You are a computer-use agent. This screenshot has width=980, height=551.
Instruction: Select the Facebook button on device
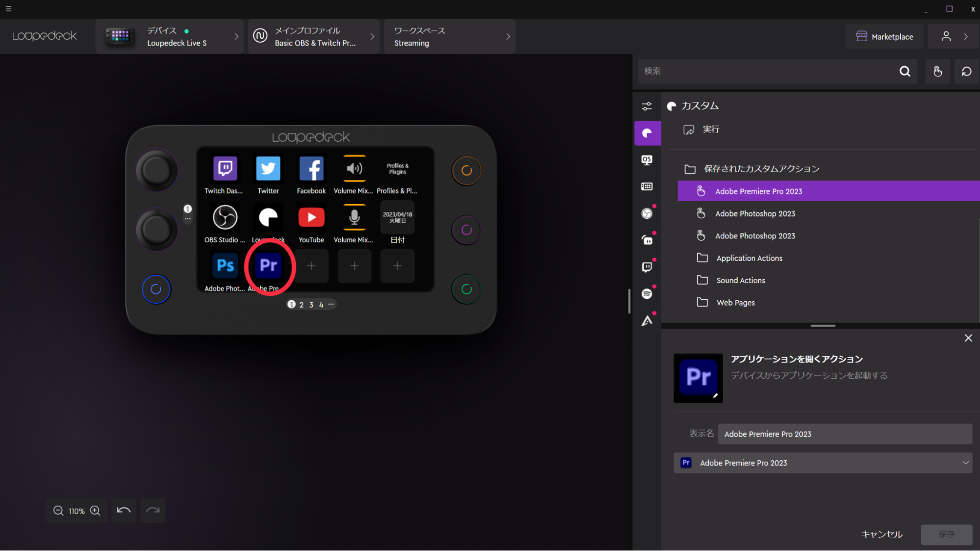pyautogui.click(x=311, y=168)
